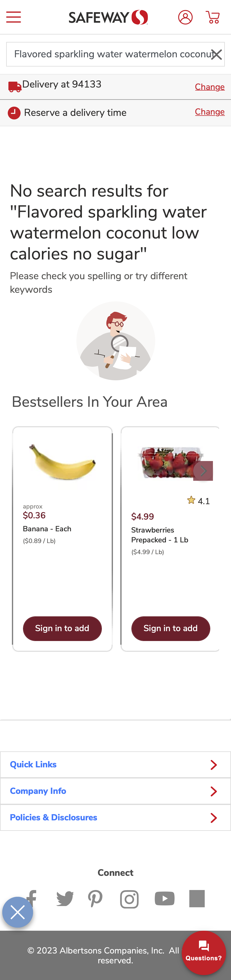Open Safeway's Pinterest page

(x=95, y=899)
